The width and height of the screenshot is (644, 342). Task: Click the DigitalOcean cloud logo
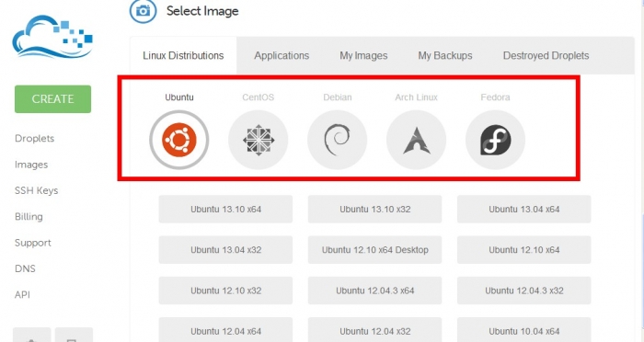52,37
